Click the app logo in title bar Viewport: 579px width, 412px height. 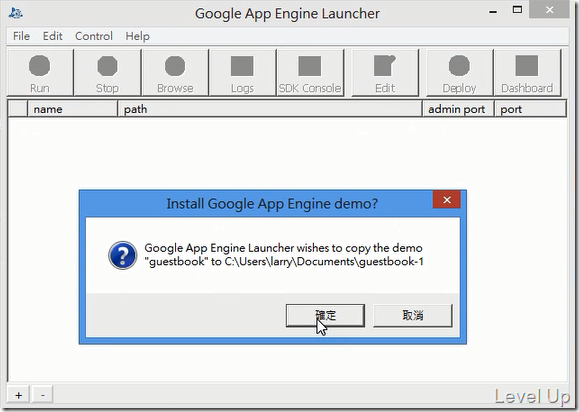tap(16, 13)
